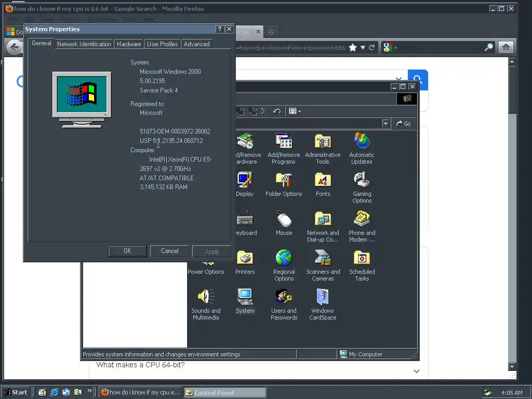Open a new Firefox tab

click(271, 32)
